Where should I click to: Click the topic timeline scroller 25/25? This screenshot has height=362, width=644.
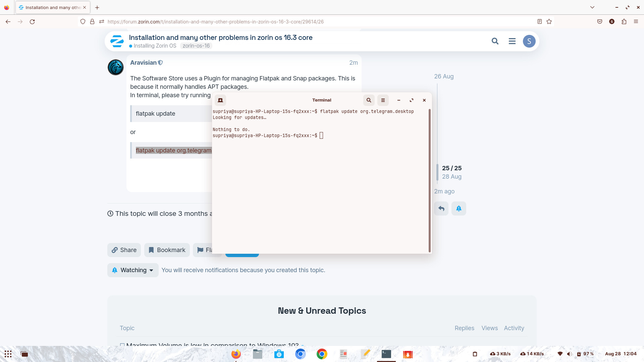(x=451, y=172)
